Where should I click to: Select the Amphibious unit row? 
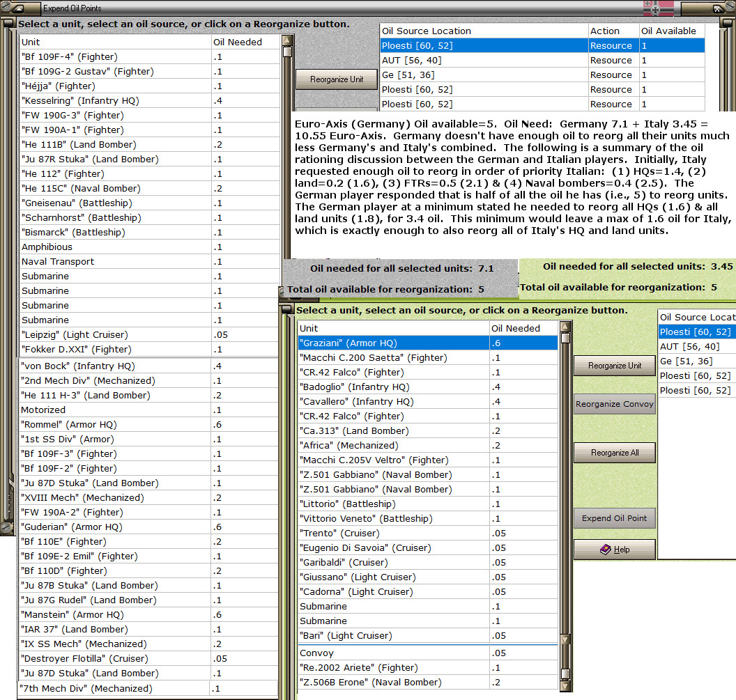[x=149, y=247]
